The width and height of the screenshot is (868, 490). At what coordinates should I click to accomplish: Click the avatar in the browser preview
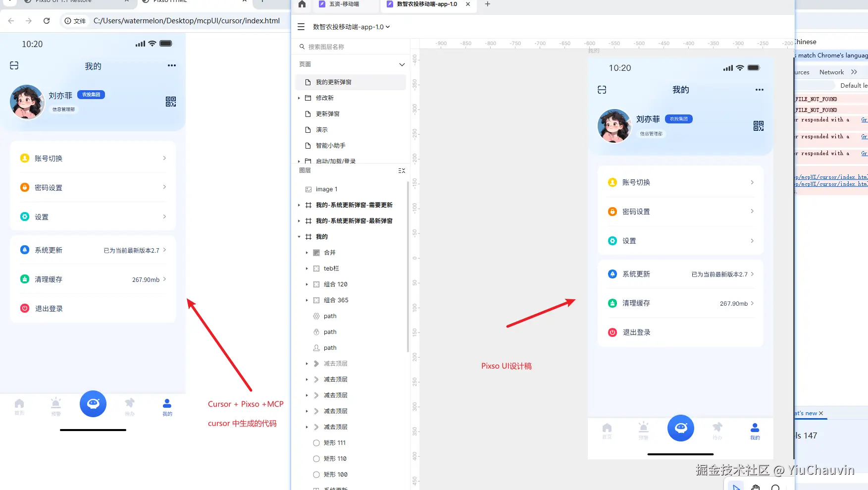click(27, 102)
